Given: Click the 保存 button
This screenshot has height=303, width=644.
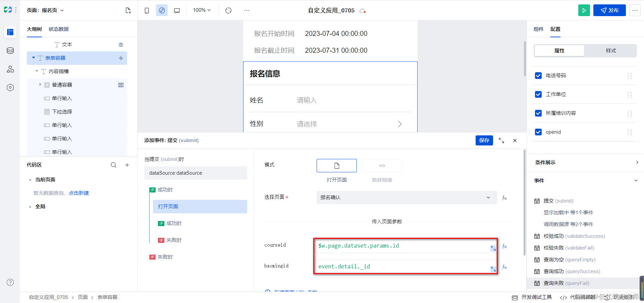Looking at the screenshot, I should pyautogui.click(x=484, y=140).
